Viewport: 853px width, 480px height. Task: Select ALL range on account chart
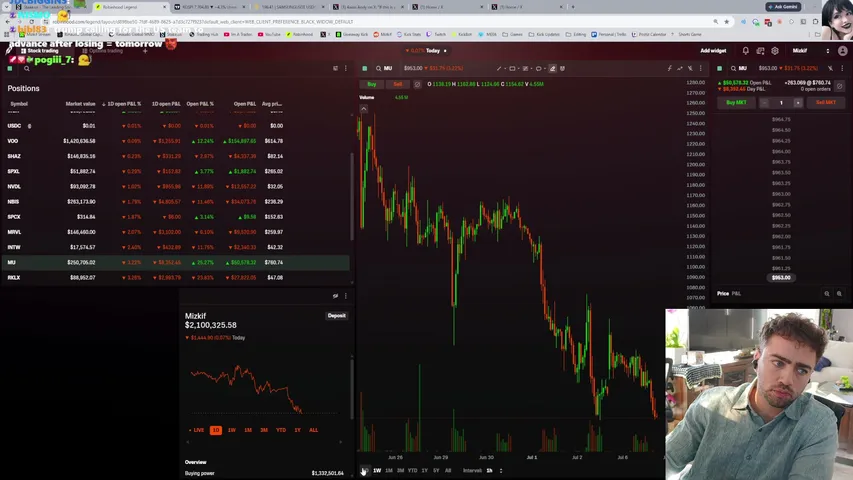click(313, 430)
